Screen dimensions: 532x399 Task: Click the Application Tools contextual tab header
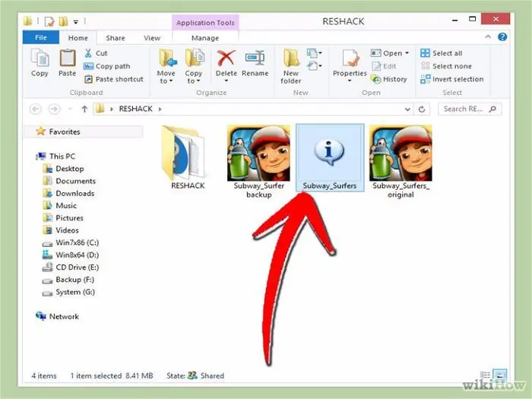coord(205,23)
